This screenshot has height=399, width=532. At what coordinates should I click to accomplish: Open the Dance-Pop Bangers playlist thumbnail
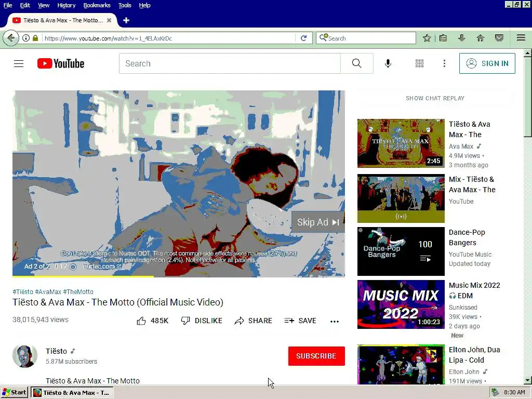click(401, 251)
